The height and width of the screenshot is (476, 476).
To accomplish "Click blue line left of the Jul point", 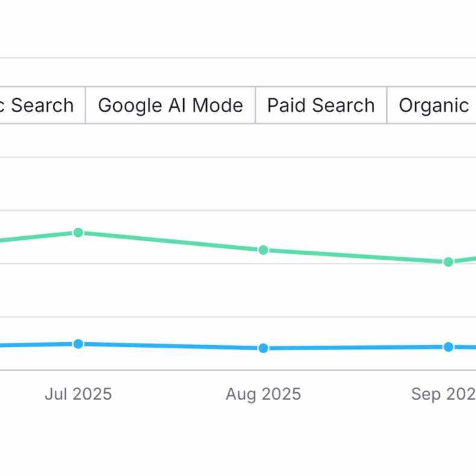I will [x=36, y=345].
